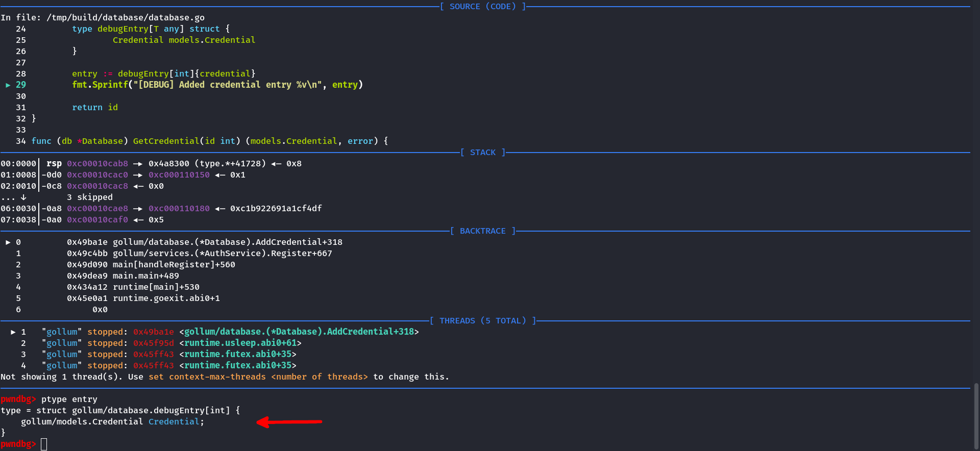Image resolution: width=980 pixels, height=451 pixels.
Task: Click the rsp stack address 0xc00010cab8
Action: 97,164
